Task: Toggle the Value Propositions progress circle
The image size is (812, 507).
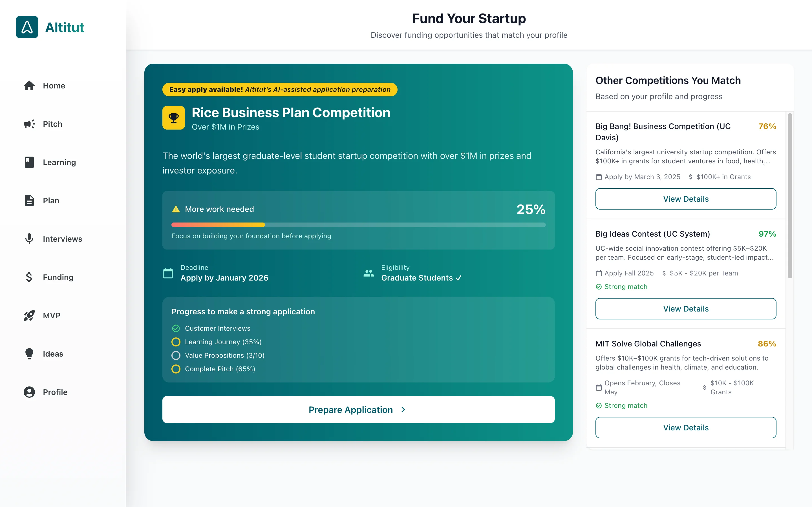Action: pyautogui.click(x=176, y=355)
